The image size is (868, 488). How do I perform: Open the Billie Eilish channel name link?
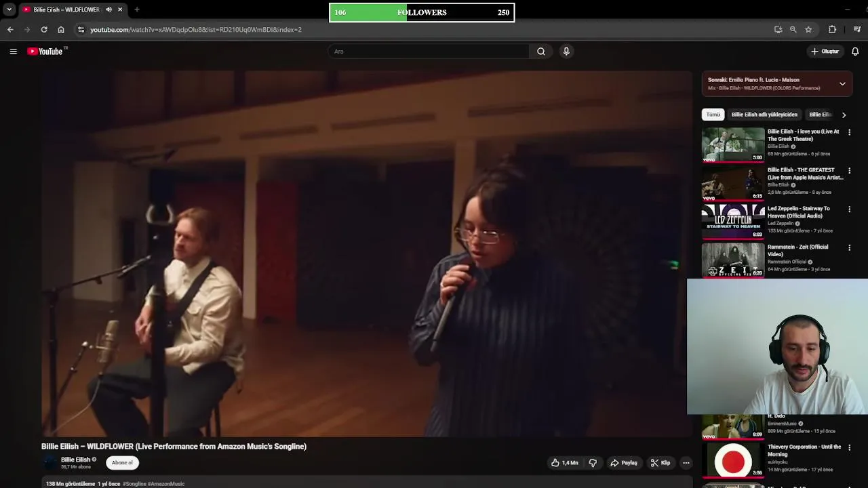tap(75, 460)
